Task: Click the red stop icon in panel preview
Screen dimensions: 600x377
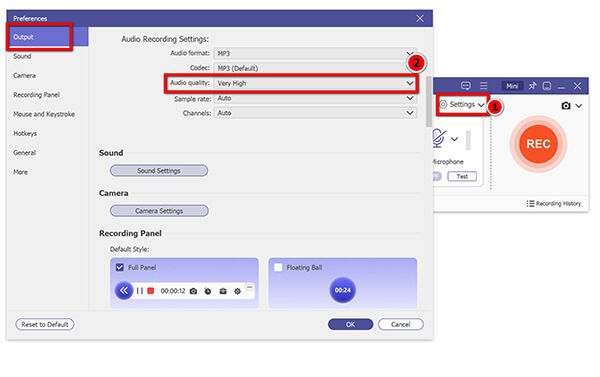Action: pos(151,291)
